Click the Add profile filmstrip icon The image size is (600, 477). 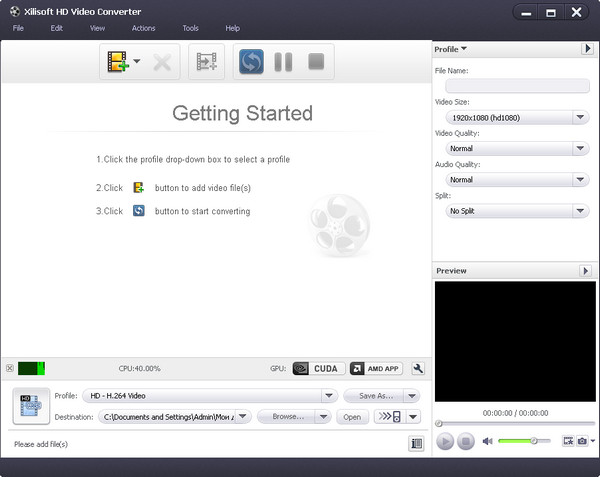coord(207,62)
